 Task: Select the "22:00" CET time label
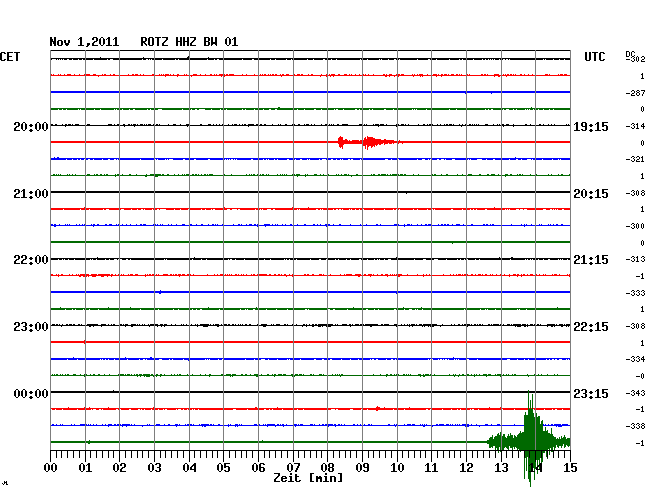click(x=31, y=260)
